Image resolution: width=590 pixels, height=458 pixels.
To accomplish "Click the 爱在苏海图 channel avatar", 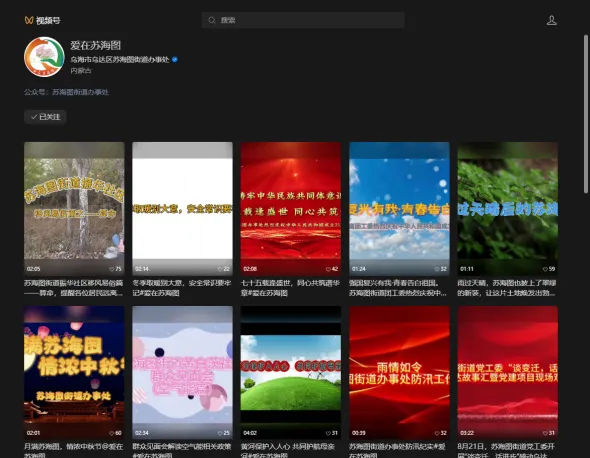I will click(44, 57).
